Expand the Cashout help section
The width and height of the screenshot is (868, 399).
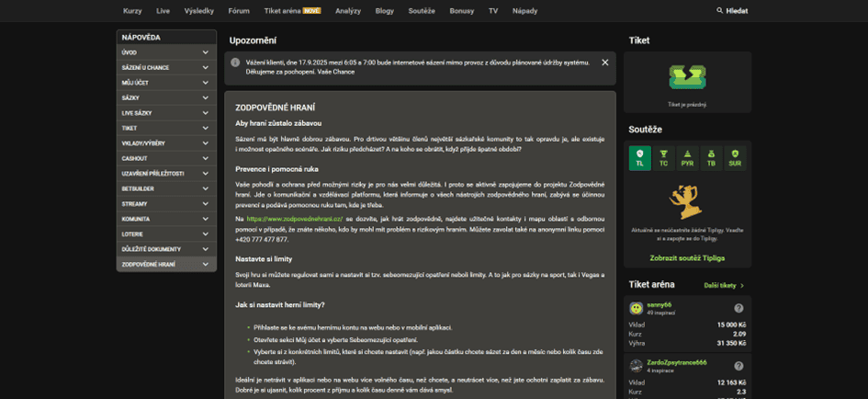point(166,158)
